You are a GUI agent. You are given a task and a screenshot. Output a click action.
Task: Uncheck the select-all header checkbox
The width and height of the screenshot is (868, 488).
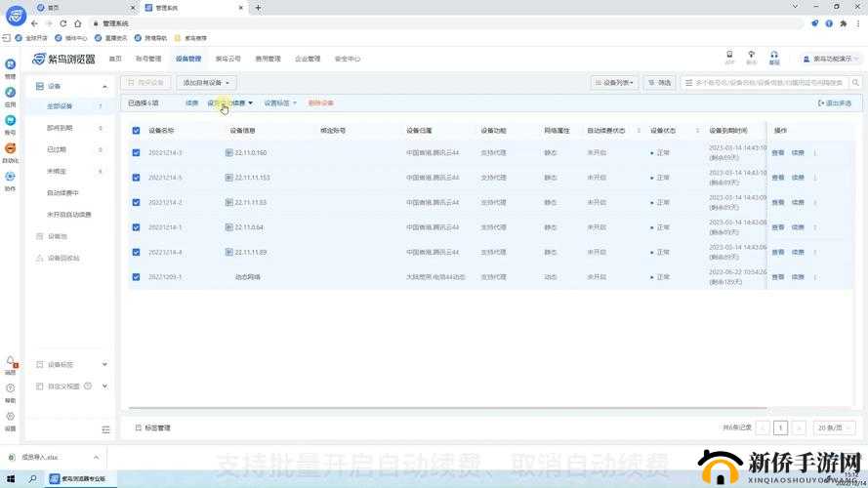click(x=136, y=130)
